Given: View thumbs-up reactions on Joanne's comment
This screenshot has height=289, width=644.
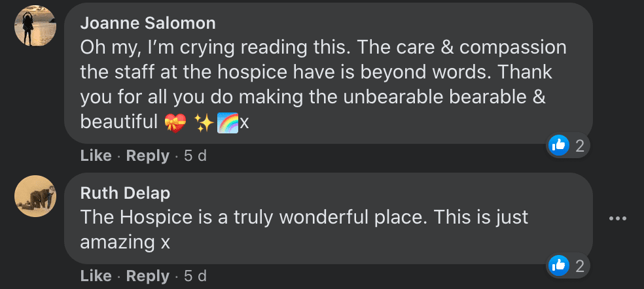Looking at the screenshot, I should pyautogui.click(x=558, y=145).
